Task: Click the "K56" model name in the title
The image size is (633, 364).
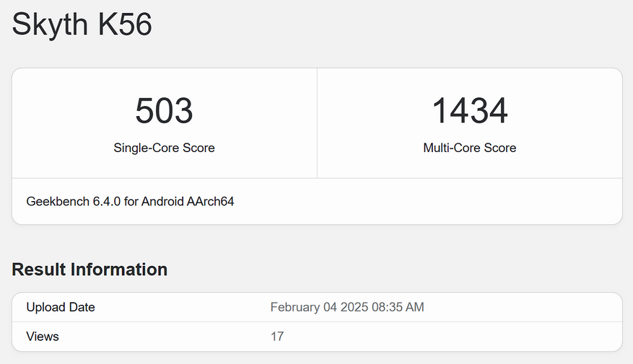Action: (x=125, y=25)
